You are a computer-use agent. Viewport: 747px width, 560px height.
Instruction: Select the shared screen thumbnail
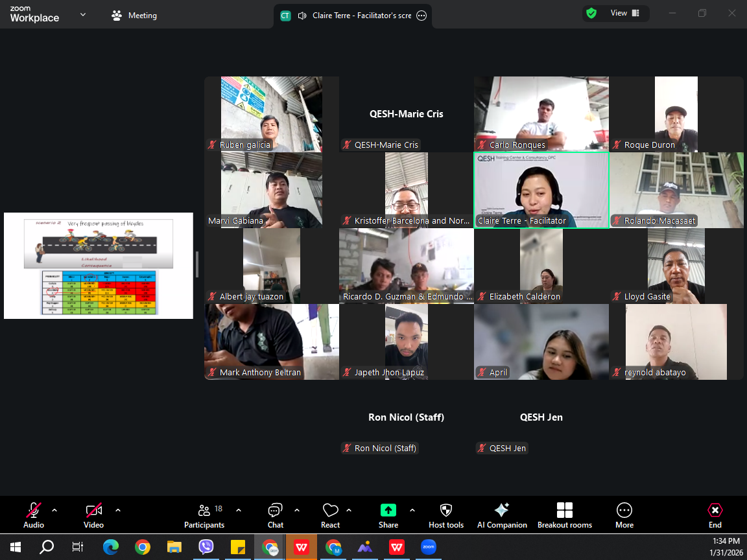99,266
